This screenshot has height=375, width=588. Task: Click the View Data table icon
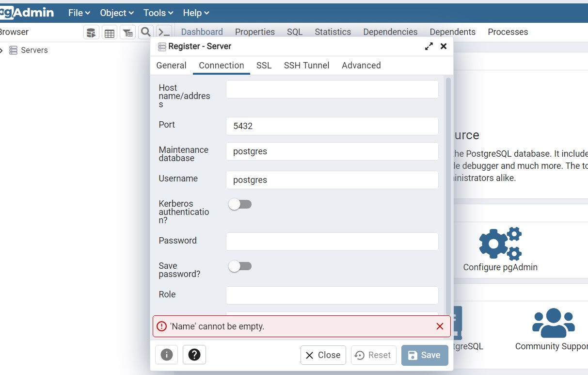(x=110, y=33)
